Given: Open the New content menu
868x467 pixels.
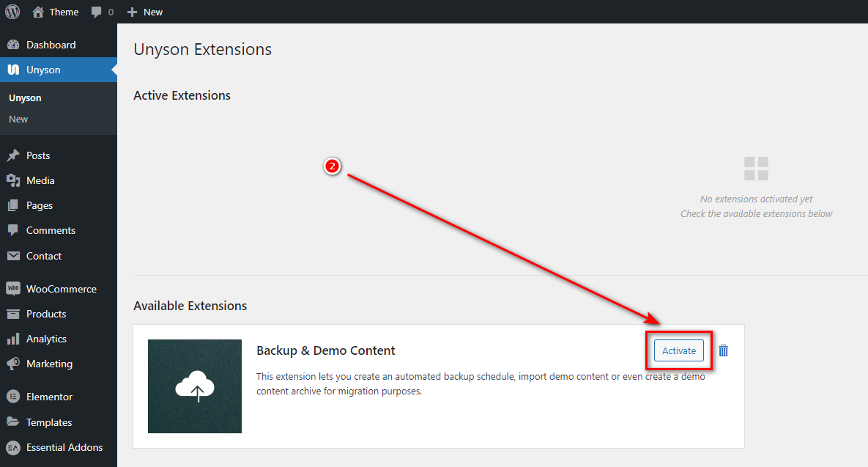Looking at the screenshot, I should tap(145, 12).
